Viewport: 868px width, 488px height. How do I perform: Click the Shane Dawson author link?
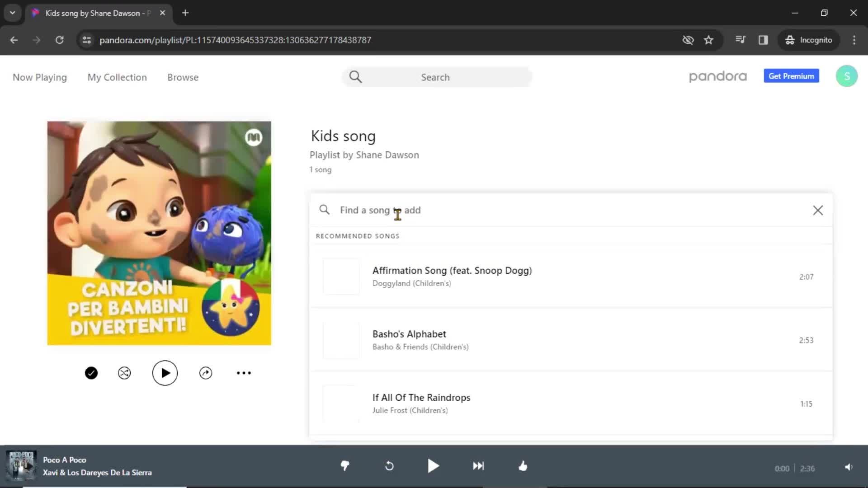pyautogui.click(x=387, y=155)
